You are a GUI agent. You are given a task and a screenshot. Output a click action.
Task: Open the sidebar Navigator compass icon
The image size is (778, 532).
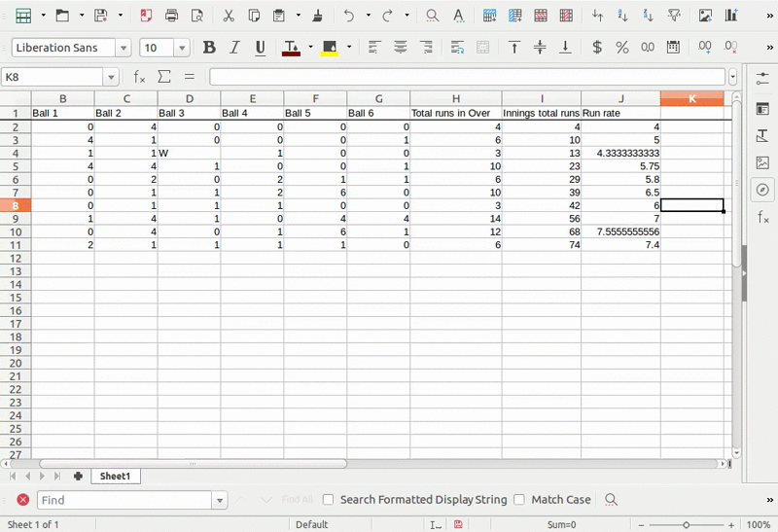[762, 190]
